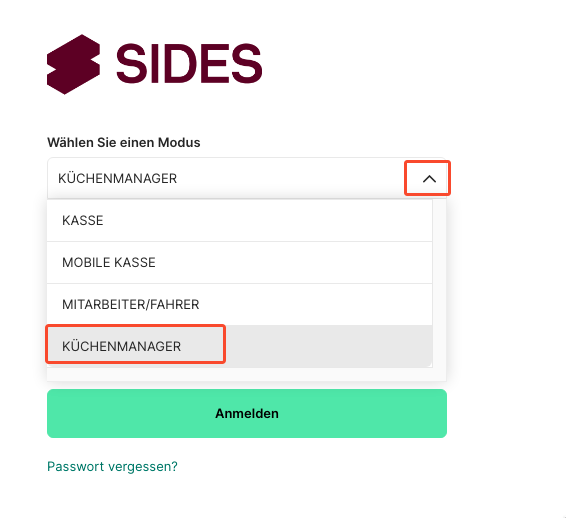Pick the MITARBEITER/FAHRER mode entry

pos(240,304)
